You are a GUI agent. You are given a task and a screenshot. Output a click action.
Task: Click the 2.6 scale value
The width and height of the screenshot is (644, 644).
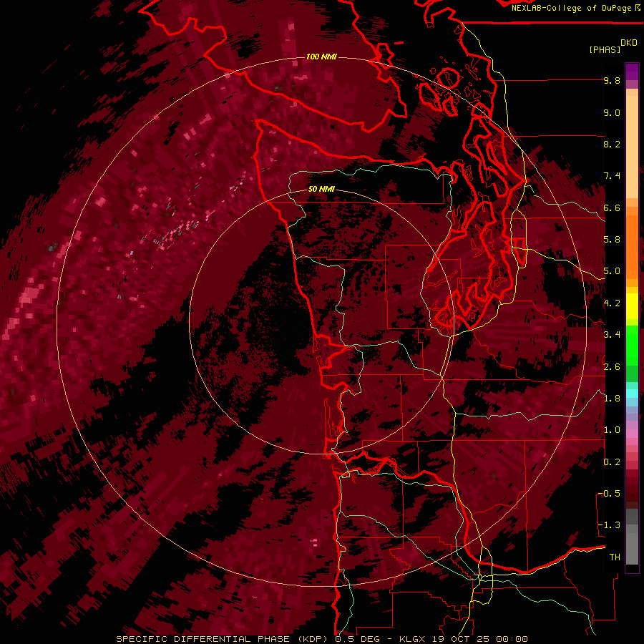coord(612,367)
